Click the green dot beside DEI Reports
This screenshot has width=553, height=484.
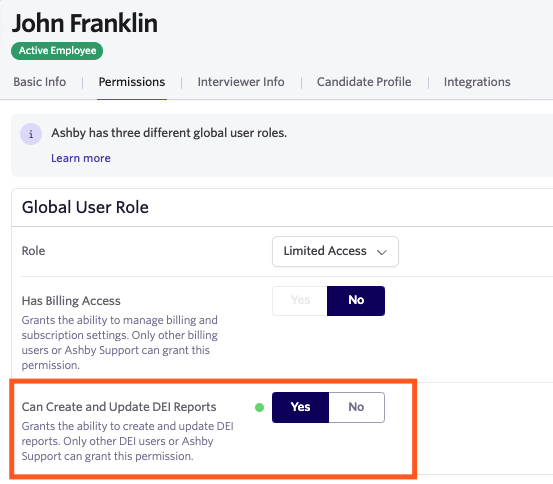click(x=259, y=407)
